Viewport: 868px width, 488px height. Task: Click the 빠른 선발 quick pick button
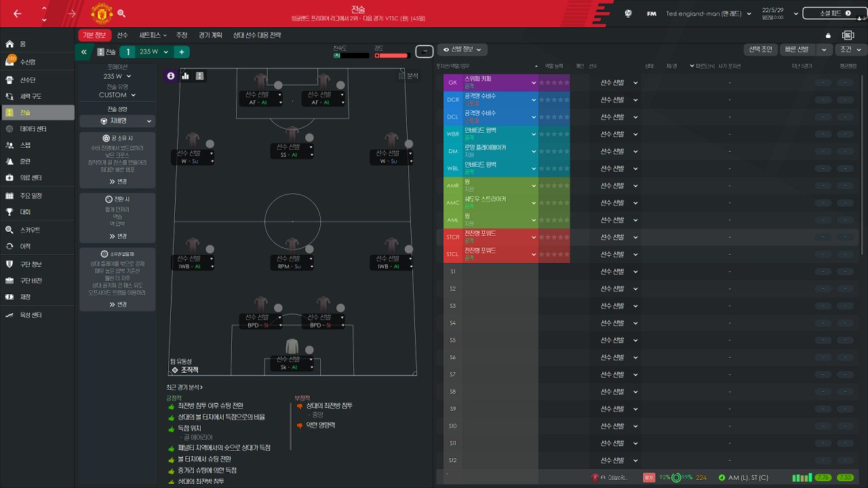797,49
